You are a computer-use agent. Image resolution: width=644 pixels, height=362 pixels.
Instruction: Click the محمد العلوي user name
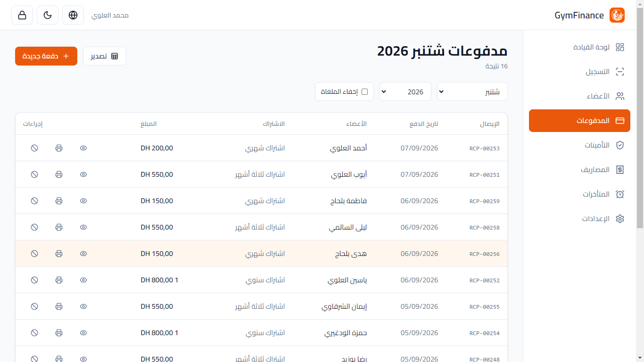point(110,15)
